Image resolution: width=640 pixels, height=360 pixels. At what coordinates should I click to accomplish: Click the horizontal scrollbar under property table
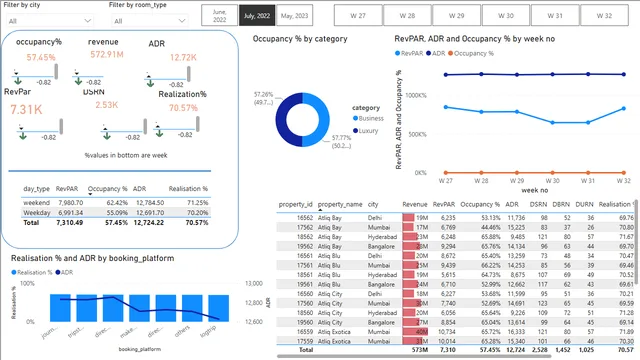tap(414, 356)
